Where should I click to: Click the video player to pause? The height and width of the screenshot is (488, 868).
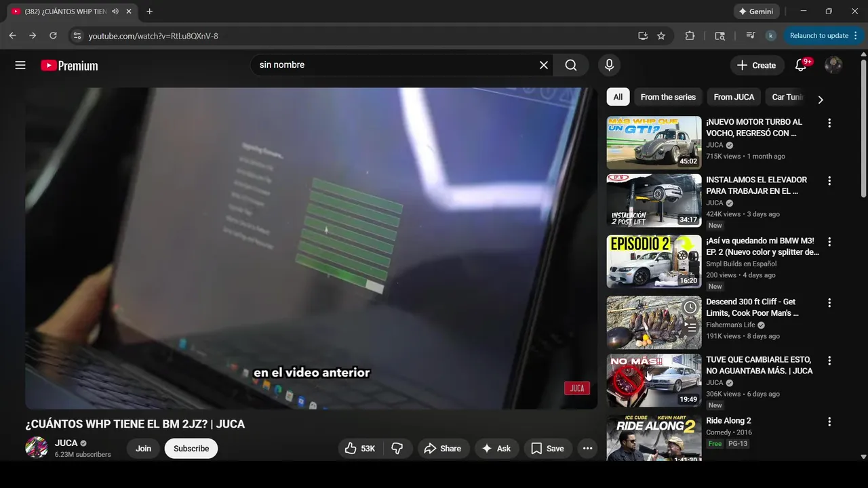coord(311,248)
